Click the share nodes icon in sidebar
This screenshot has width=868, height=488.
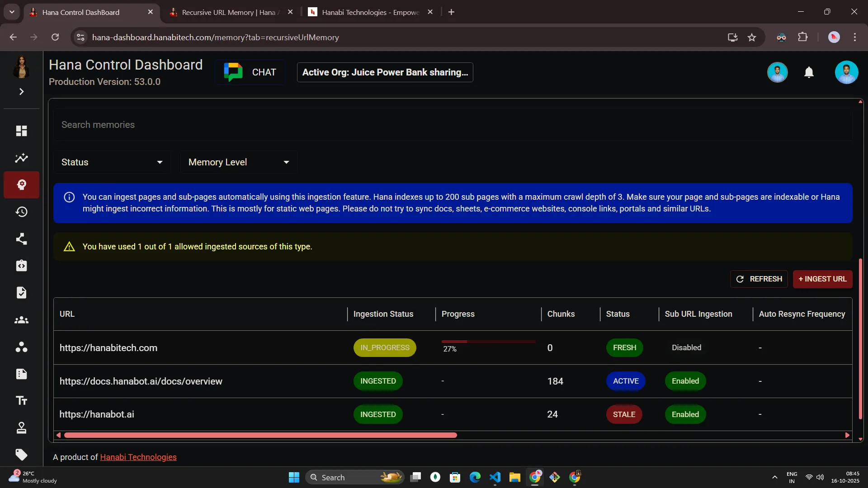coord(21,239)
